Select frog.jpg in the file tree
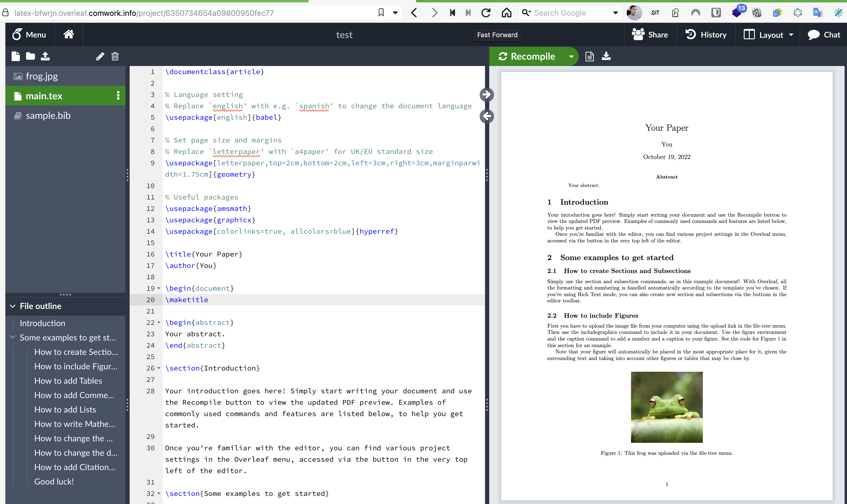847x504 pixels. pos(65,76)
